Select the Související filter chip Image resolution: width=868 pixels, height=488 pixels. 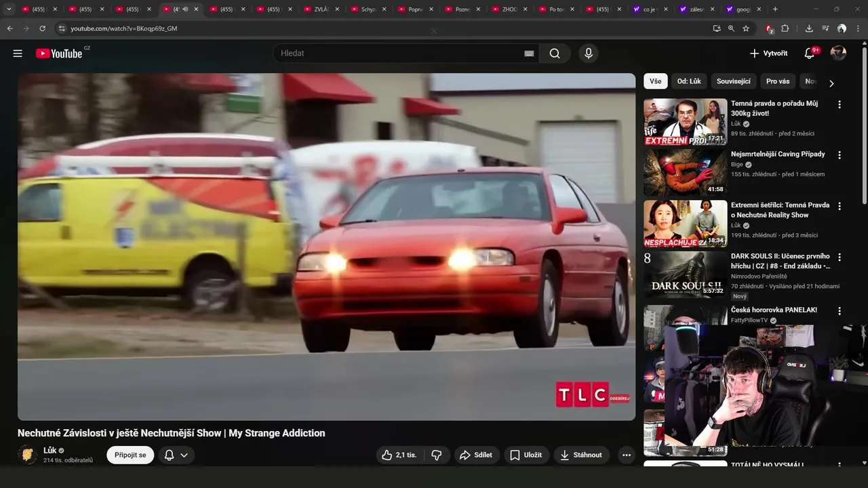tap(734, 81)
